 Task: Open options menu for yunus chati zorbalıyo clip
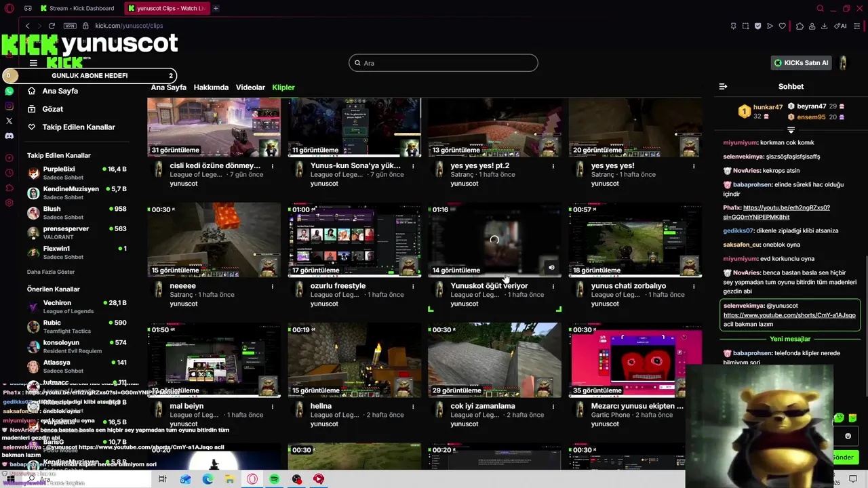[x=694, y=286]
